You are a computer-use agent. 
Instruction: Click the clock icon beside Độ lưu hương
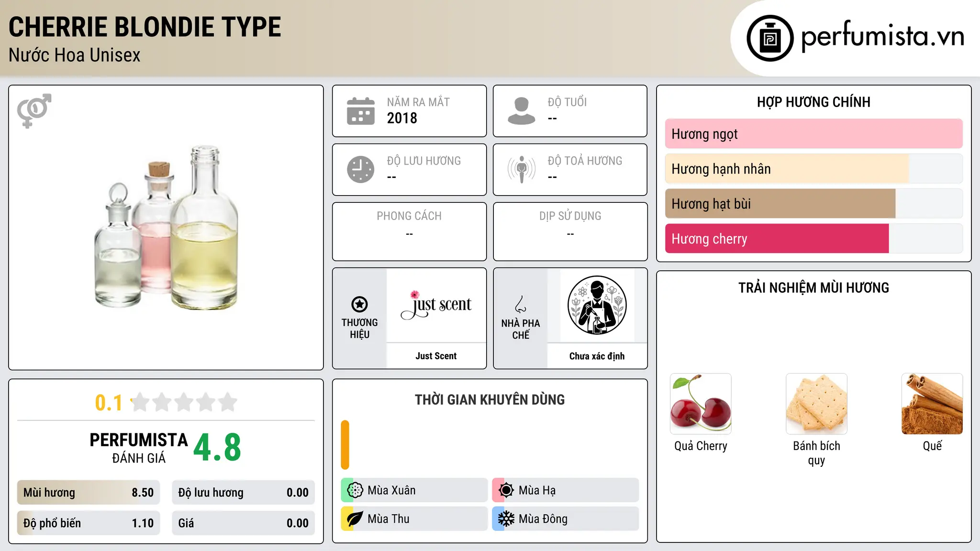click(x=361, y=169)
